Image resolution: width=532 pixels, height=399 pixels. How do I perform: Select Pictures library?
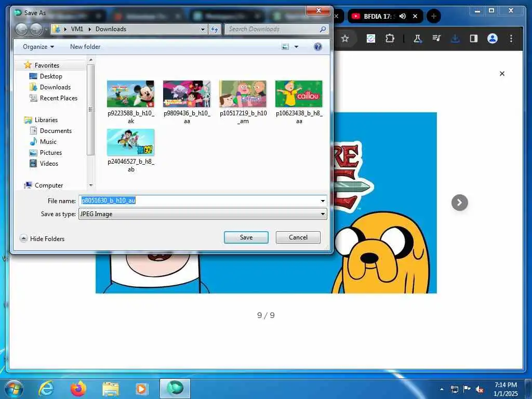(51, 152)
